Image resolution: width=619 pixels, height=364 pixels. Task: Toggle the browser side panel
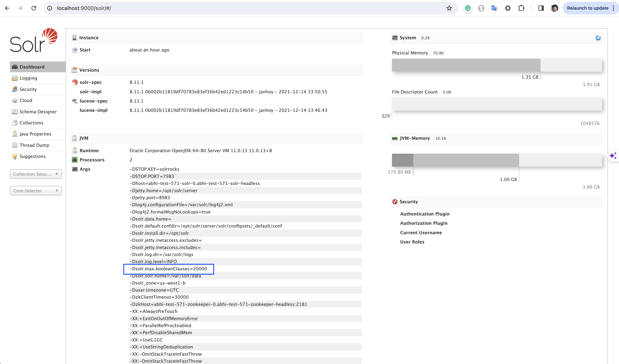(x=541, y=8)
